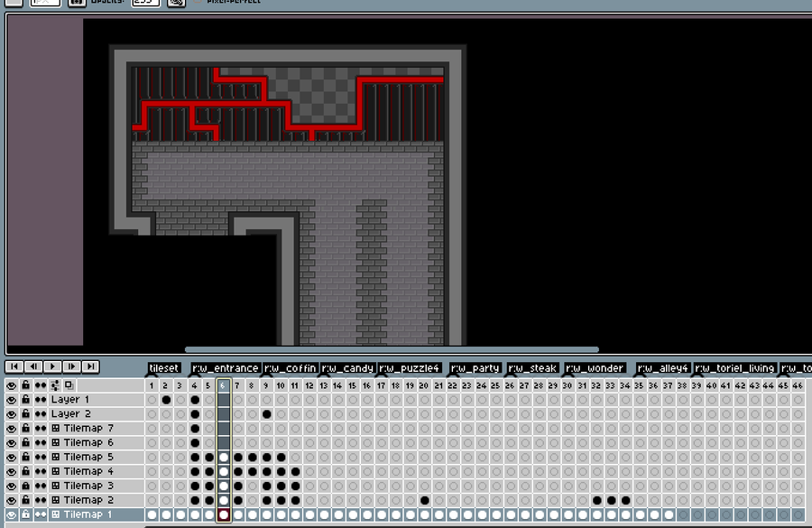Hide the Tilemap 5 layer
This screenshot has height=528, width=812.
pos(11,457)
